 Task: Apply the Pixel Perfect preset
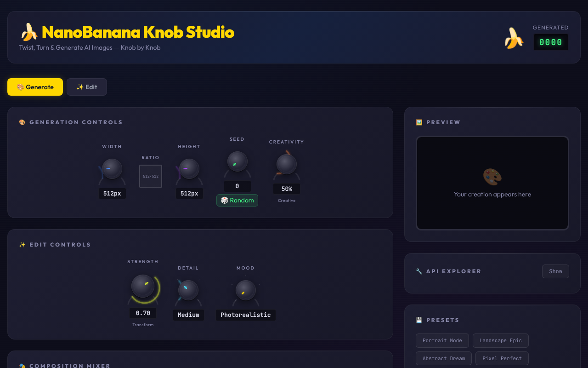[x=502, y=358]
